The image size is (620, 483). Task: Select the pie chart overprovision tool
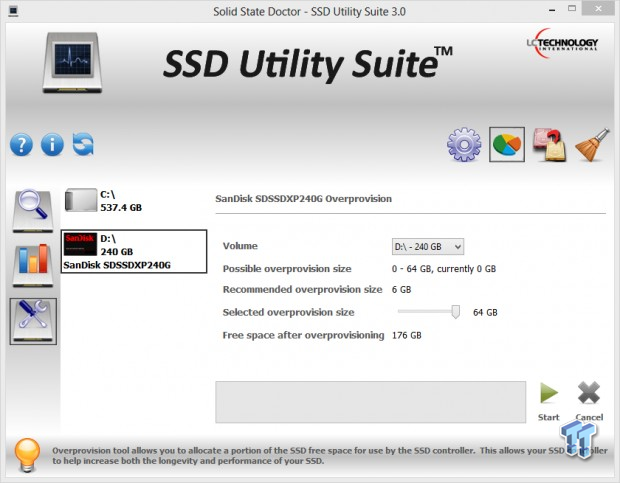tap(507, 144)
